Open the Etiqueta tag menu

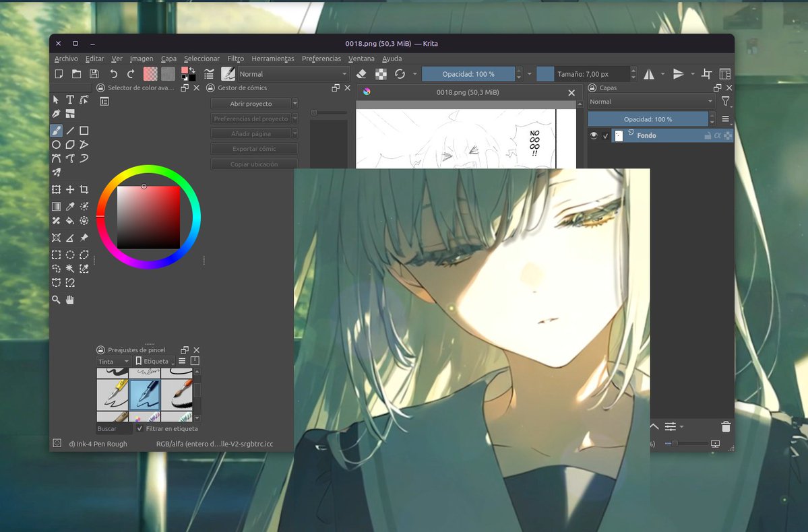(154, 361)
